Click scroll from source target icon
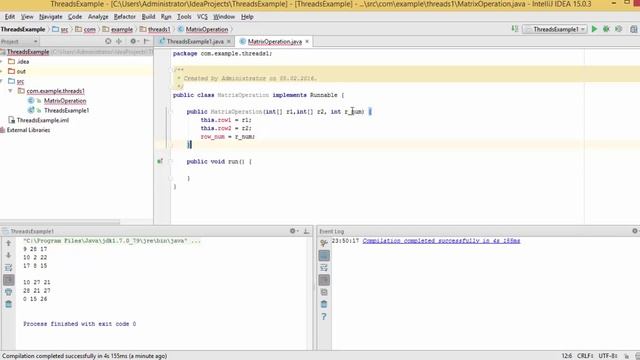The image size is (640, 360). pos(108,41)
